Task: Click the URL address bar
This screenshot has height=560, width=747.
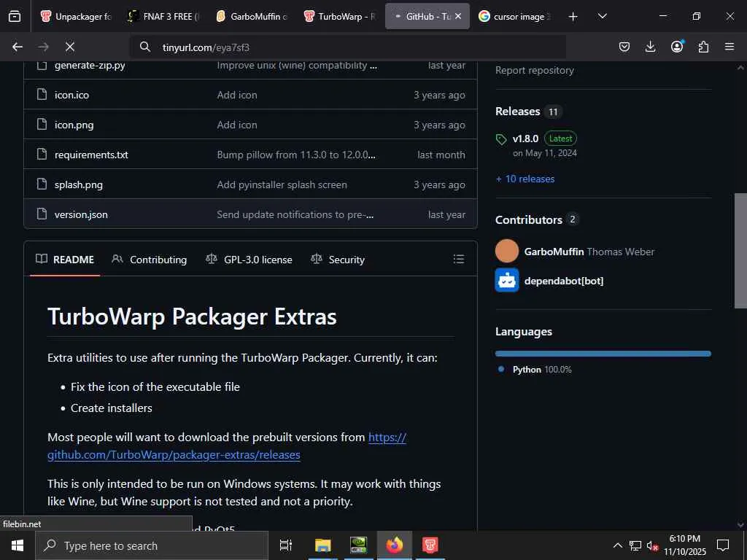Action: click(x=348, y=47)
